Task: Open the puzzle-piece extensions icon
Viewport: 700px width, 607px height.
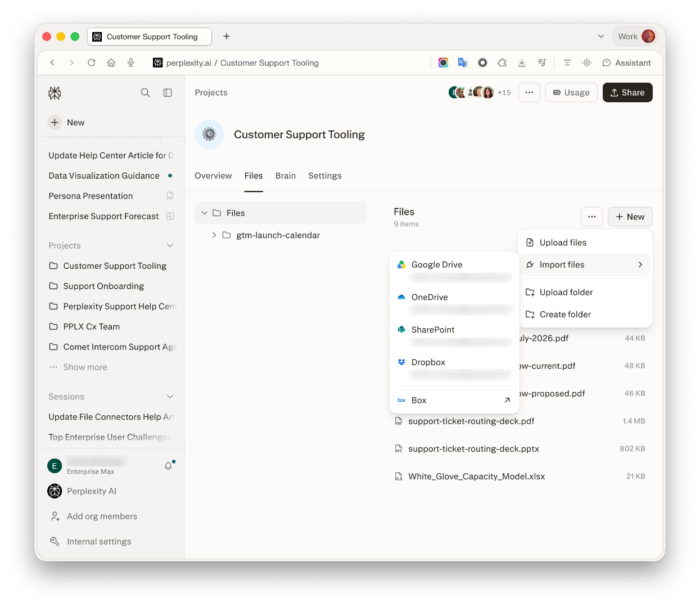Action: (502, 63)
